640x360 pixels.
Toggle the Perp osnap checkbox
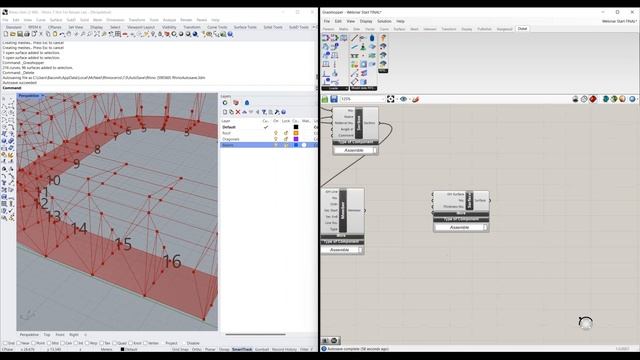[x=87, y=343]
